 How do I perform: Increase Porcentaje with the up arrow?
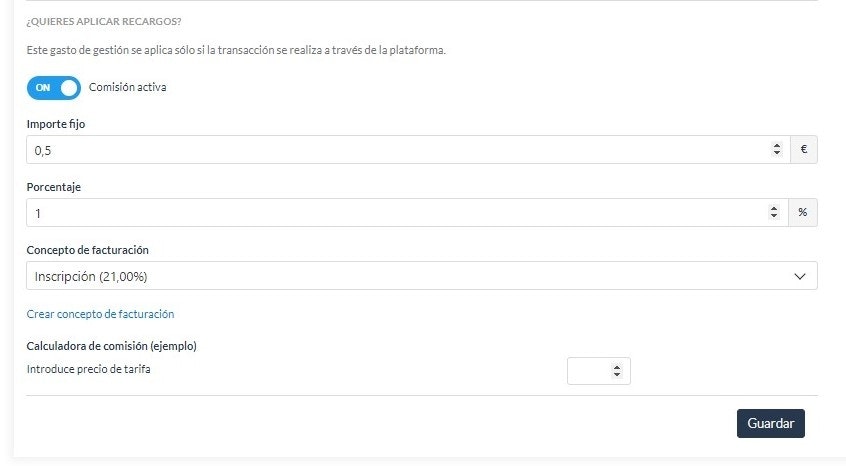pos(774,209)
